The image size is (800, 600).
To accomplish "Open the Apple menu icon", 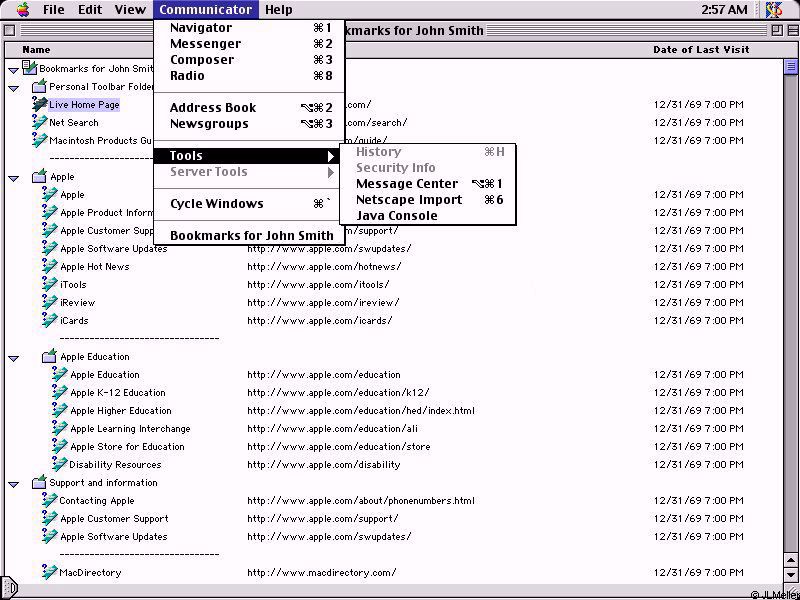I will 22,10.
